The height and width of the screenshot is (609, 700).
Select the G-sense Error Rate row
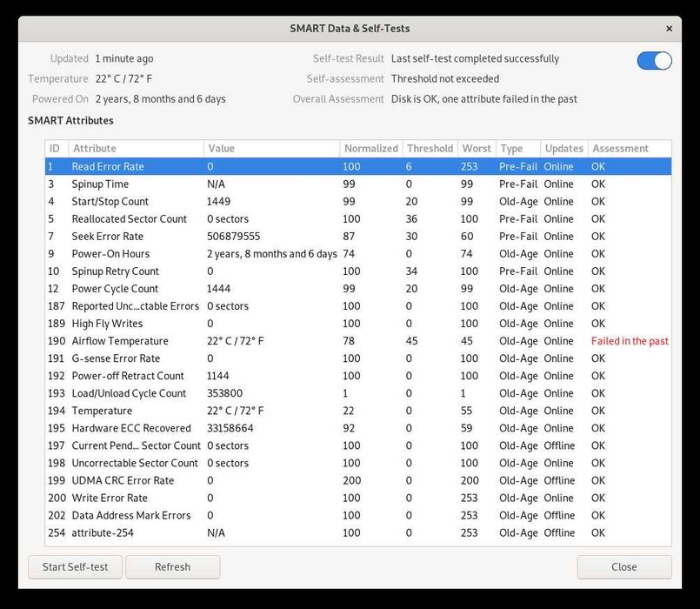[x=358, y=358]
